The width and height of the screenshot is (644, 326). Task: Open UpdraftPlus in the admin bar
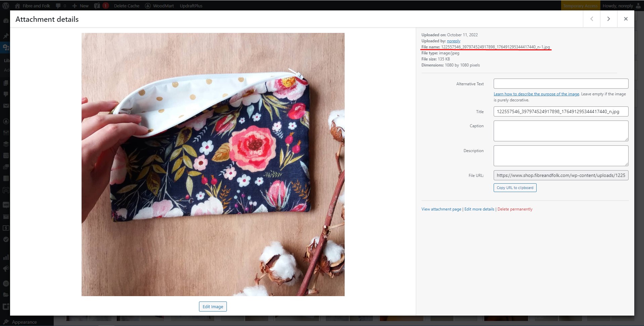pyautogui.click(x=191, y=6)
